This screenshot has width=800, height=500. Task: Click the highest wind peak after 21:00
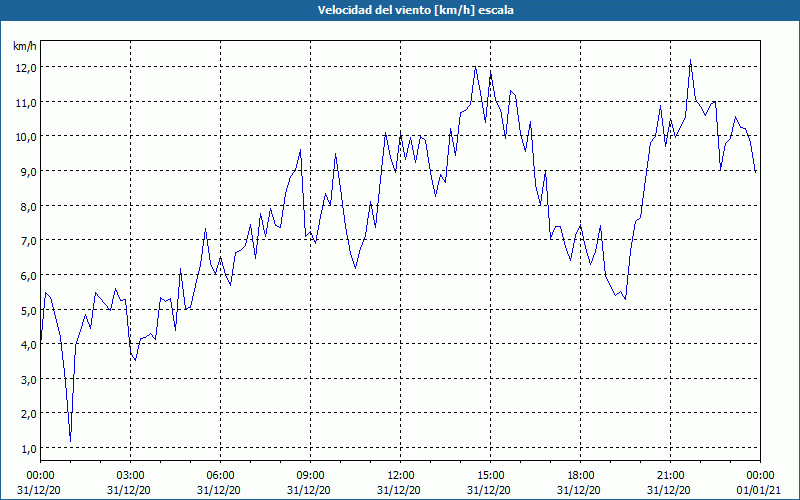click(x=690, y=61)
